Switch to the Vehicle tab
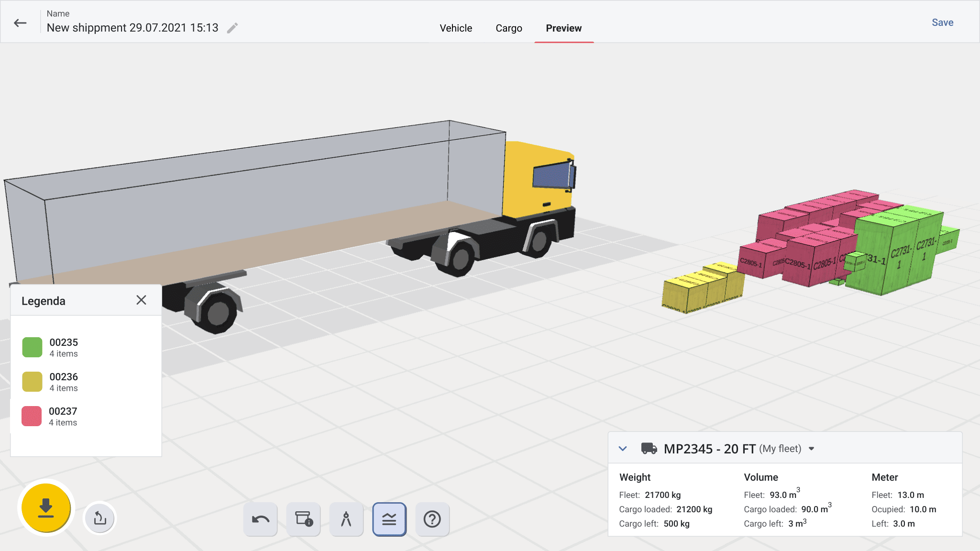The height and width of the screenshot is (551, 980). [x=455, y=28]
